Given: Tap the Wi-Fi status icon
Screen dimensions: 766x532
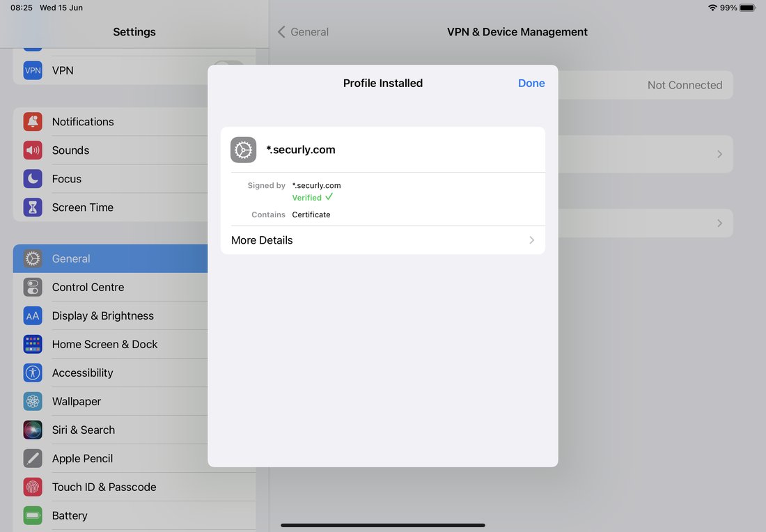Looking at the screenshot, I should coord(712,8).
